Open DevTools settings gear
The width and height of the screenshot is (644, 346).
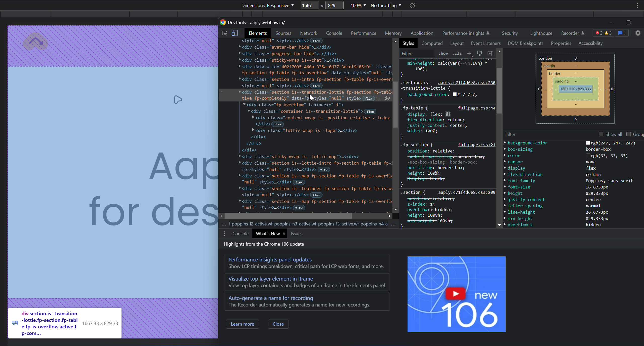[x=638, y=33]
